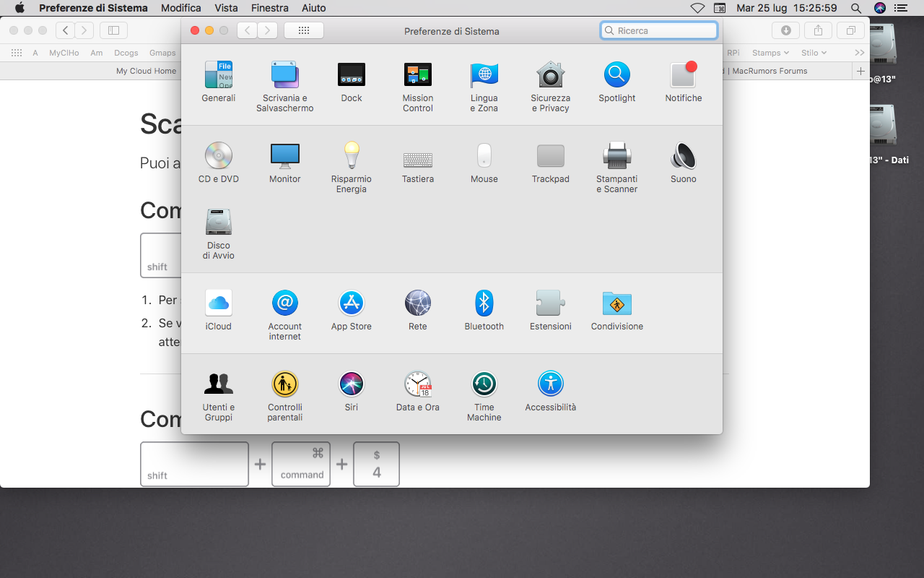This screenshot has height=578, width=924.
Task: Open the Preferenze di Sistema menu
Action: coord(93,8)
